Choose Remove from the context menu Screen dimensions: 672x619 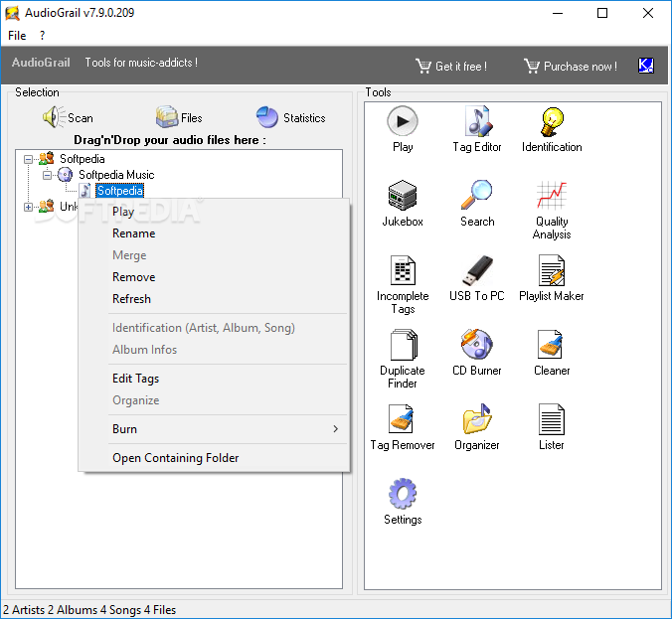[x=215, y=277]
